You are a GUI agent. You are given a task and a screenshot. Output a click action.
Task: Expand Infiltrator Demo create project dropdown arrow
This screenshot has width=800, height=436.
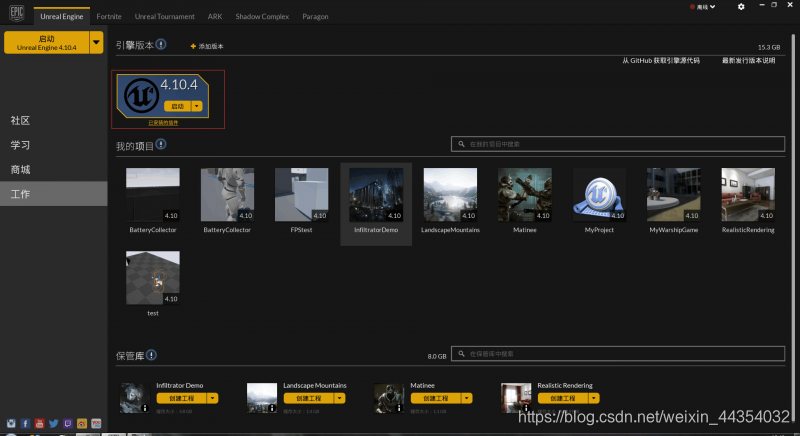click(x=213, y=398)
